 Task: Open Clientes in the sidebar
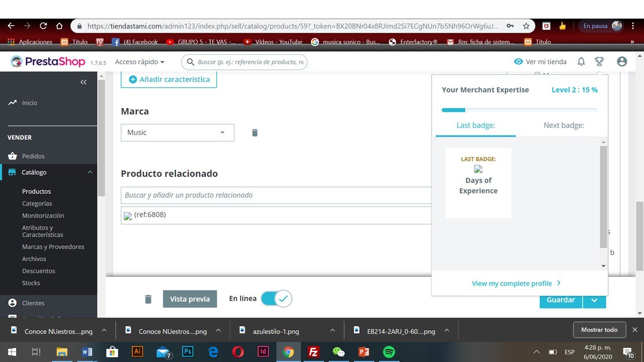pyautogui.click(x=33, y=303)
